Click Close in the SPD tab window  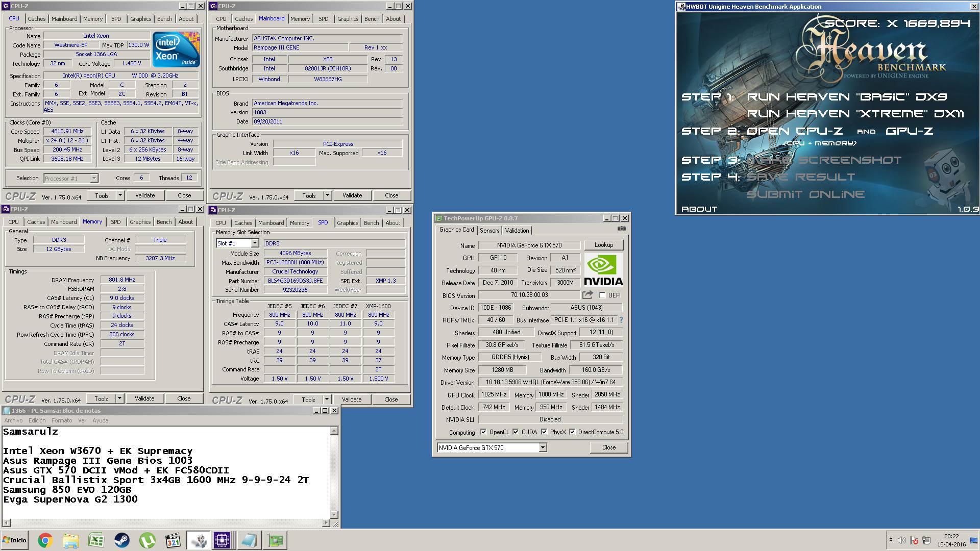click(x=391, y=399)
